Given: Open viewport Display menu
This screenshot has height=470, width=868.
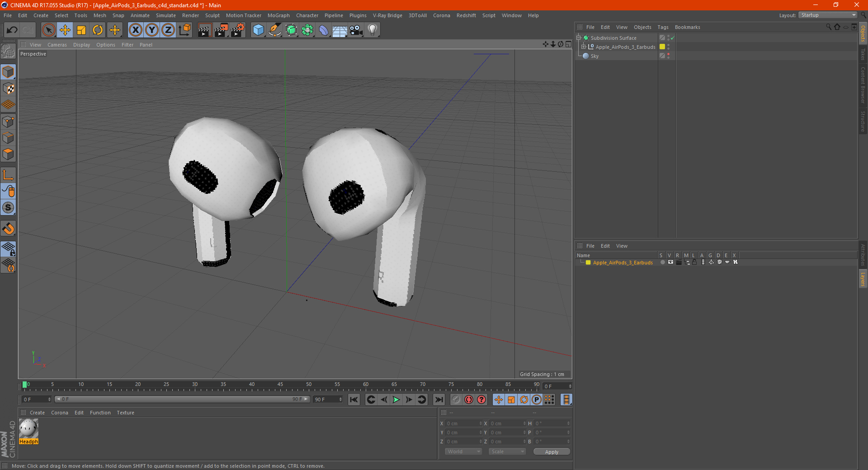Looking at the screenshot, I should (x=81, y=45).
